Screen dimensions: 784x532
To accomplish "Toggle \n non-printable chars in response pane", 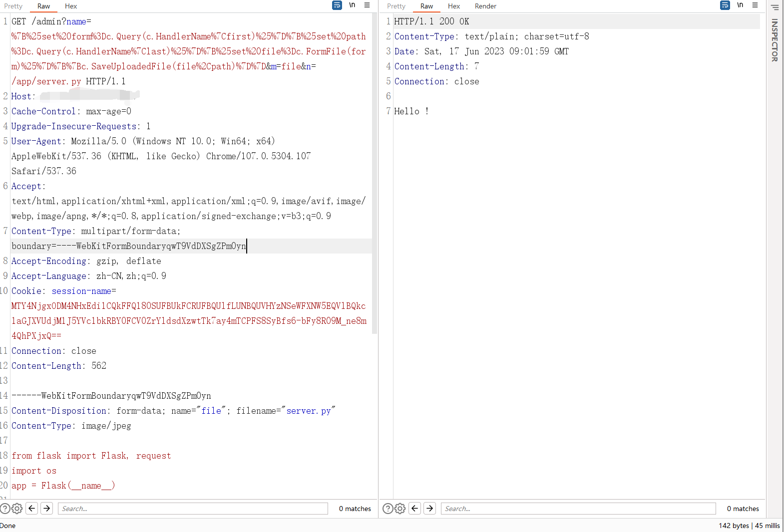I will (x=740, y=5).
